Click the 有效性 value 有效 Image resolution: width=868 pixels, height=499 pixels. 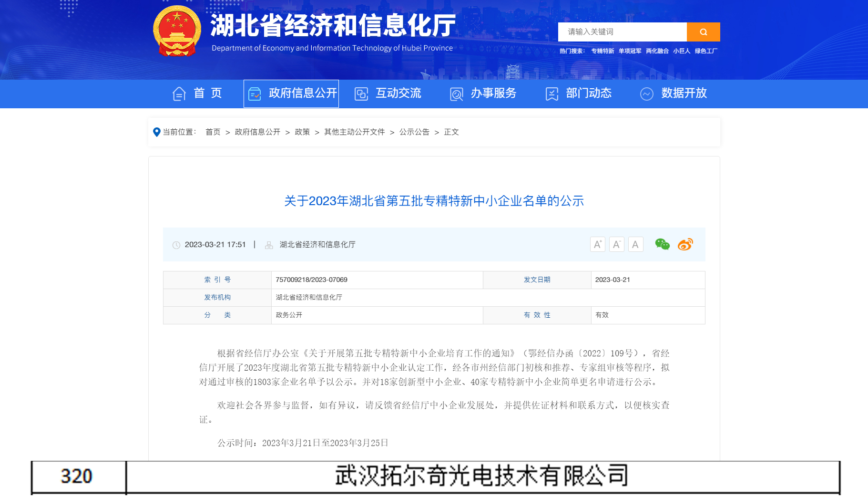602,315
